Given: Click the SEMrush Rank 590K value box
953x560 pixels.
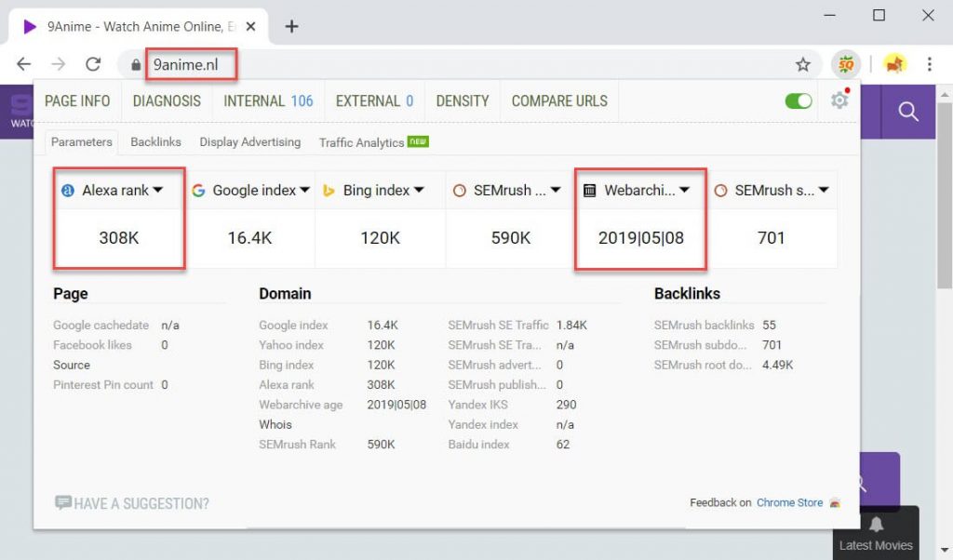Looking at the screenshot, I should 511,238.
